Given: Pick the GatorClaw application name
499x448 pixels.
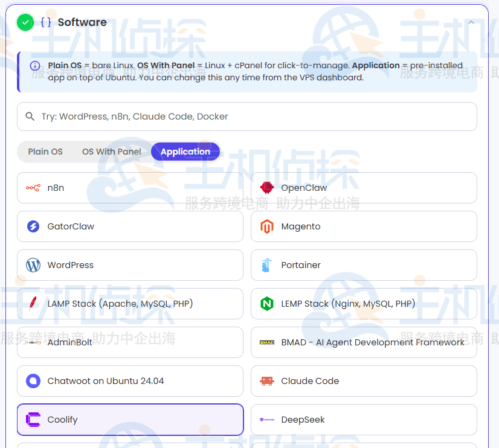Looking at the screenshot, I should (71, 226).
